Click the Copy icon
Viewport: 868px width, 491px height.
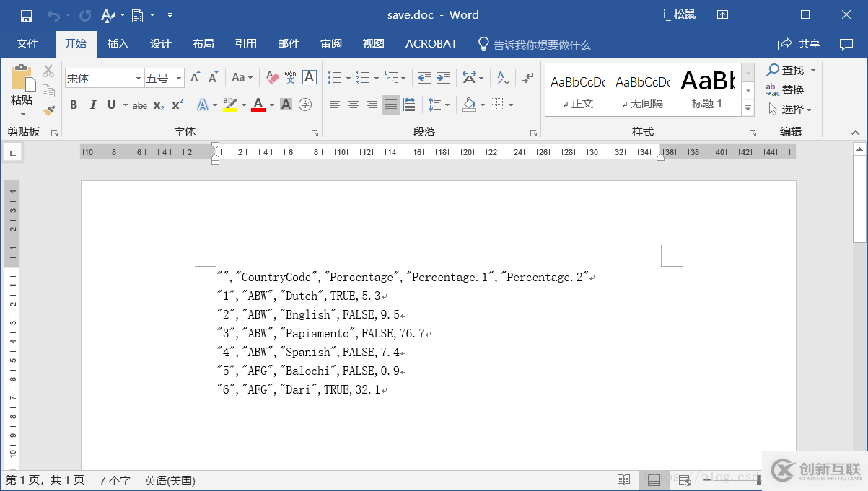click(x=49, y=91)
